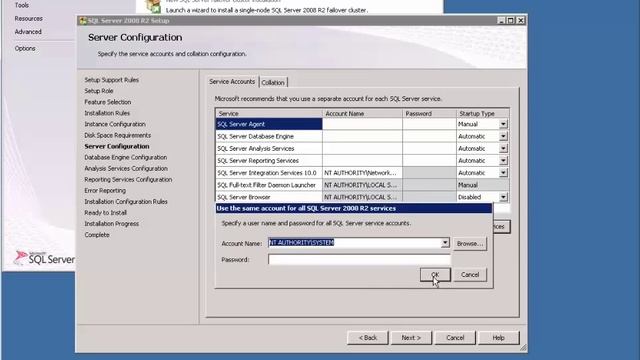This screenshot has width=640, height=360.
Task: Open Startup Type dropdown for Reporting Services
Action: pos(503,161)
